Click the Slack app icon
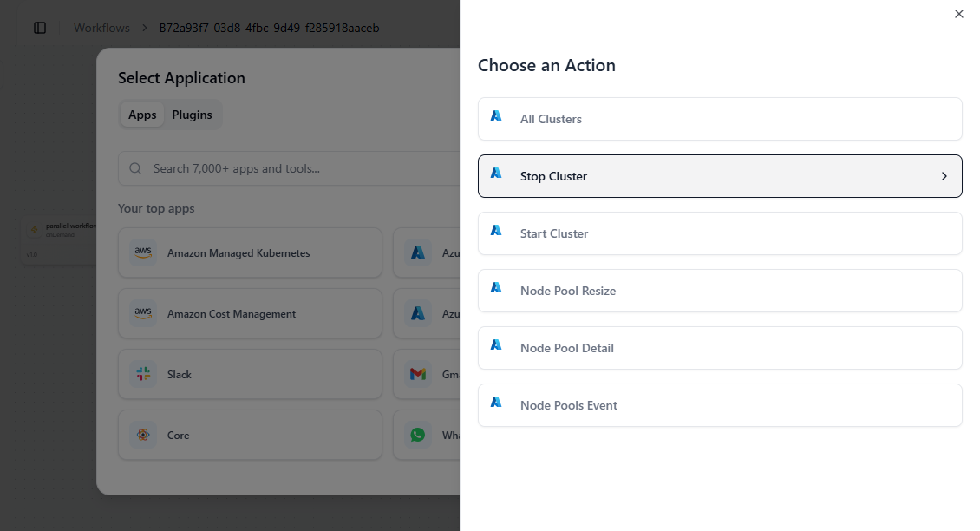This screenshot has width=980, height=531. click(x=143, y=375)
